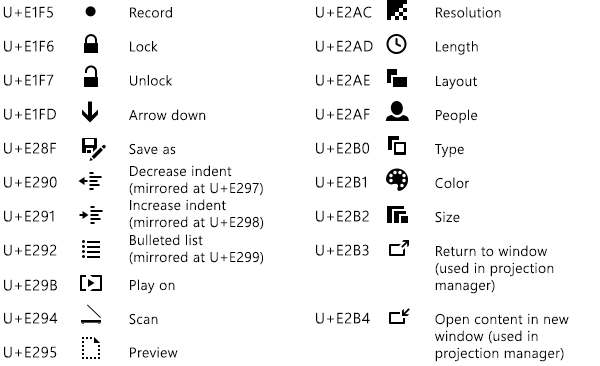Click the Arrow down icon
Viewport: 600px width, 366px height.
(x=90, y=112)
